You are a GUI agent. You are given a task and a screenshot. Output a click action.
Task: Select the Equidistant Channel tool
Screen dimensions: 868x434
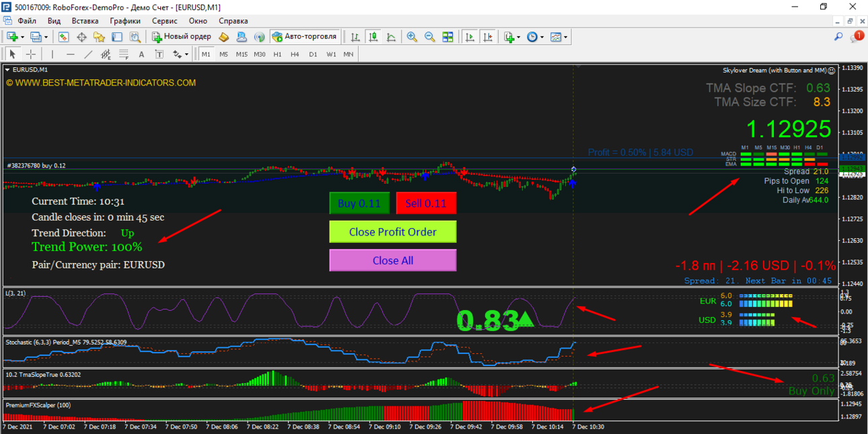[x=106, y=55]
